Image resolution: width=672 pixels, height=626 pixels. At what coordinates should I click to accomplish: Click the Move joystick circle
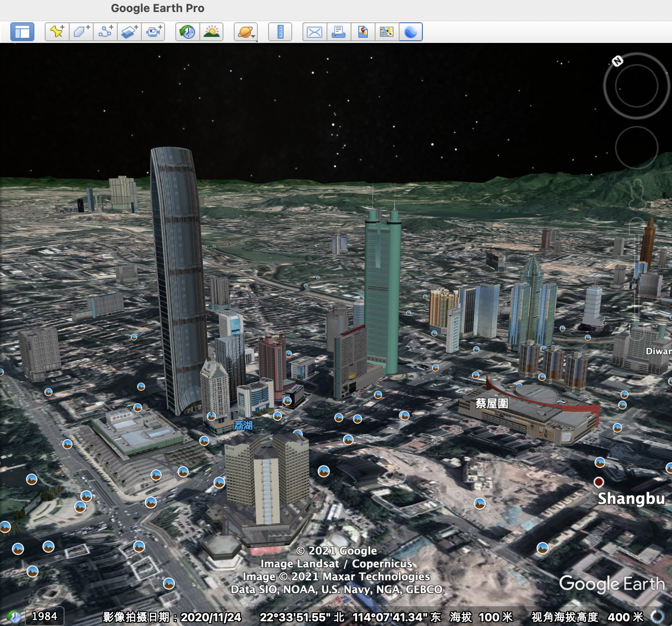[x=636, y=148]
